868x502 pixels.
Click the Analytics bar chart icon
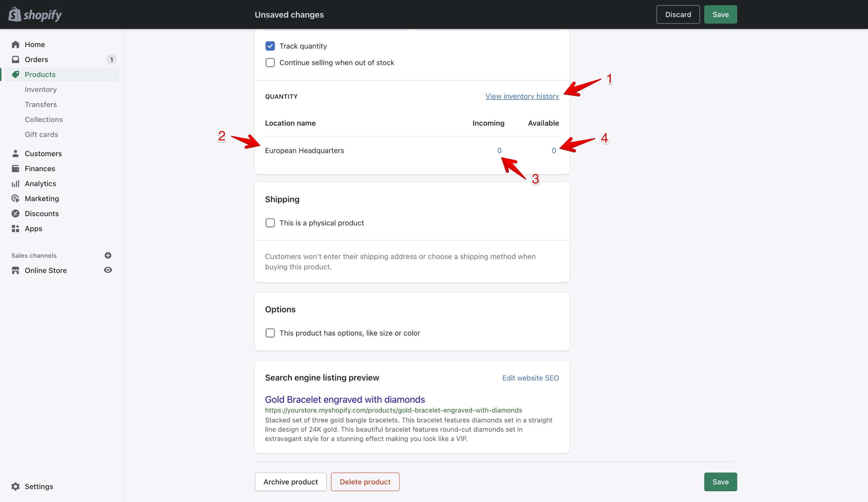[x=15, y=184]
